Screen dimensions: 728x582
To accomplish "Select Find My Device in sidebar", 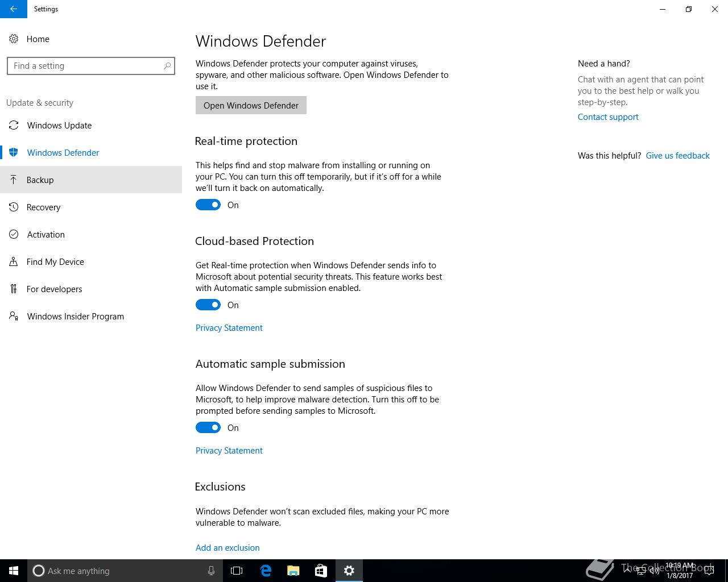I will (x=91, y=262).
